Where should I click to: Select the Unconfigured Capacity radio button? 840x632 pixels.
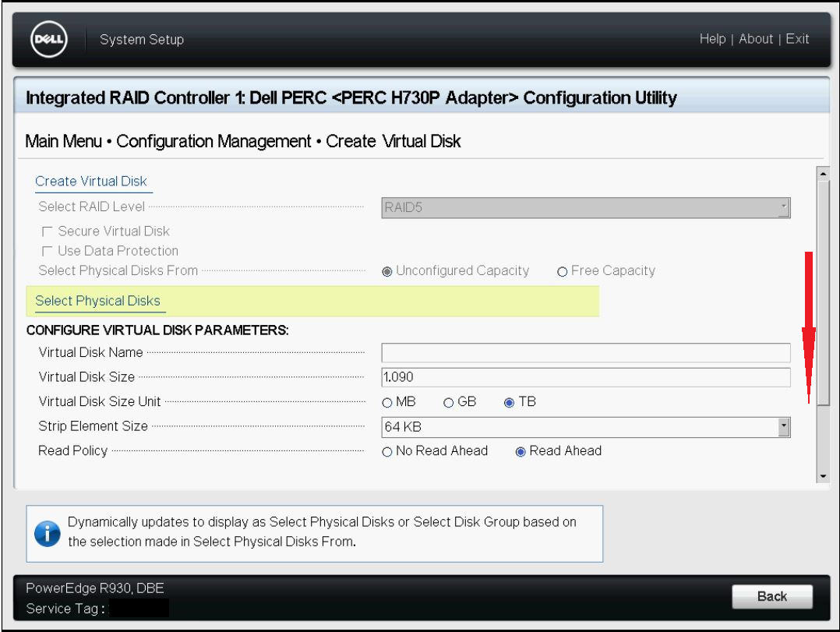[x=387, y=271]
